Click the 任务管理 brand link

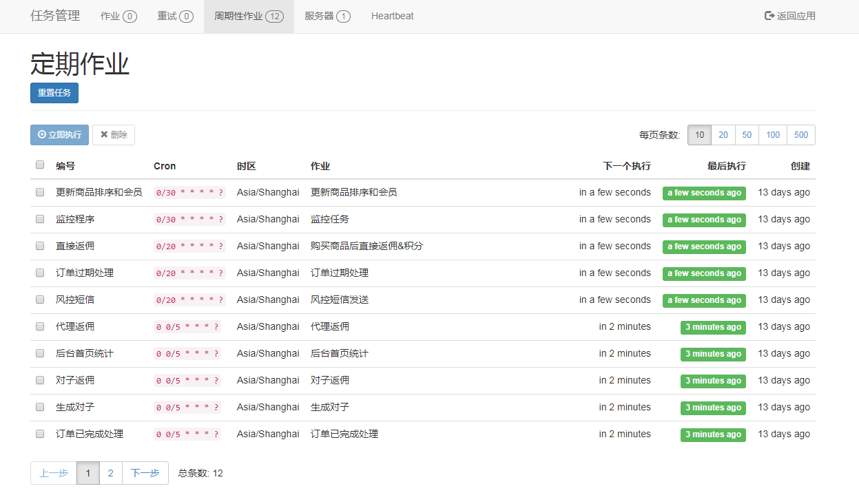(x=55, y=16)
